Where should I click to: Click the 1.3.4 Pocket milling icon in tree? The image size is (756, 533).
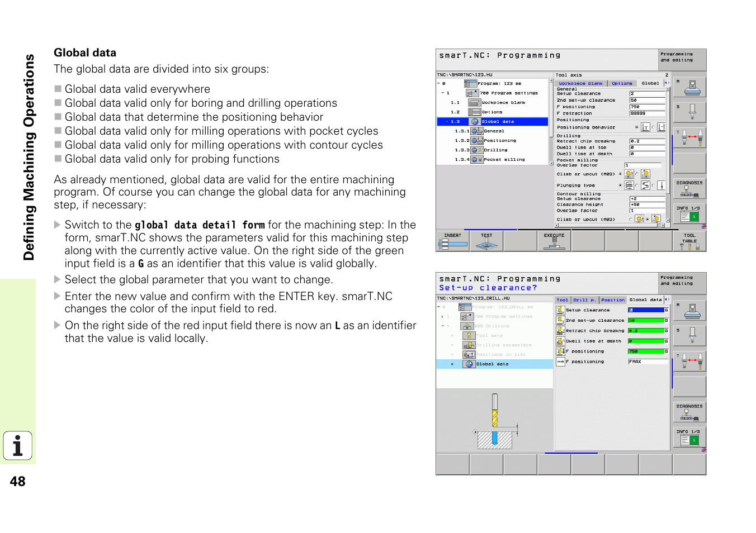pyautogui.click(x=477, y=160)
